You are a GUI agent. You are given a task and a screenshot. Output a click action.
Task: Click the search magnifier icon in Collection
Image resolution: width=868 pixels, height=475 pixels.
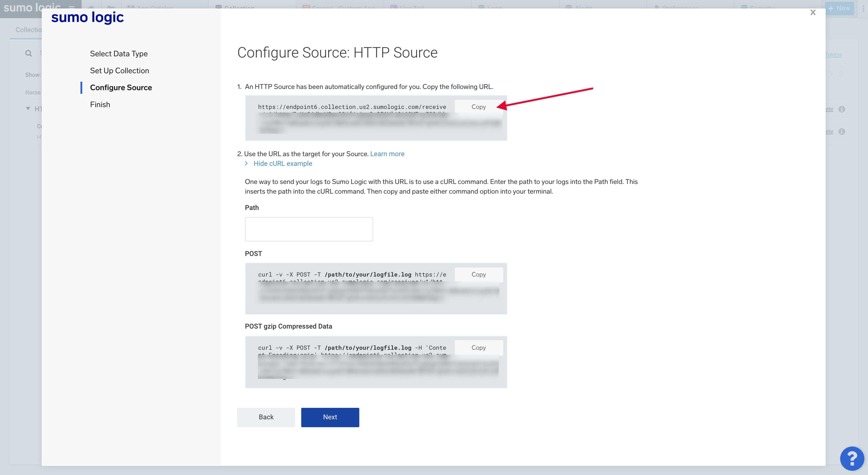point(29,53)
